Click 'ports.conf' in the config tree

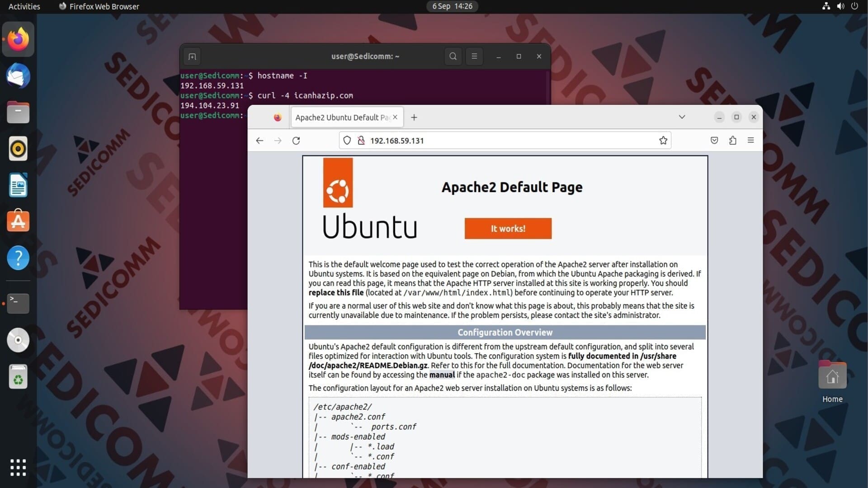pyautogui.click(x=393, y=427)
